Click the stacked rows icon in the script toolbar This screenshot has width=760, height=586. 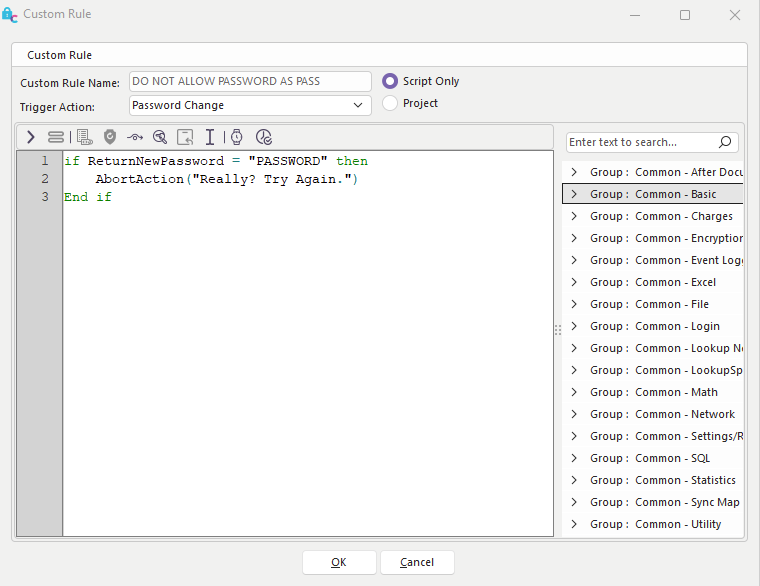pyautogui.click(x=56, y=137)
